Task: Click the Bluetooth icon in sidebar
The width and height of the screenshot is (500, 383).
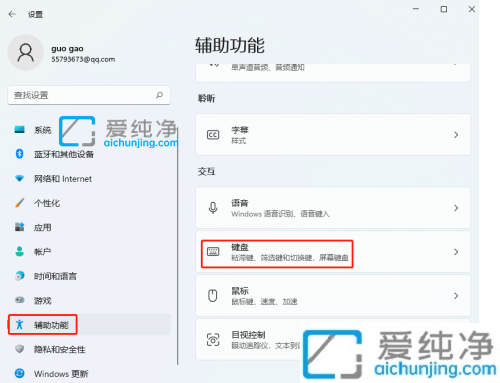Action: [20, 154]
